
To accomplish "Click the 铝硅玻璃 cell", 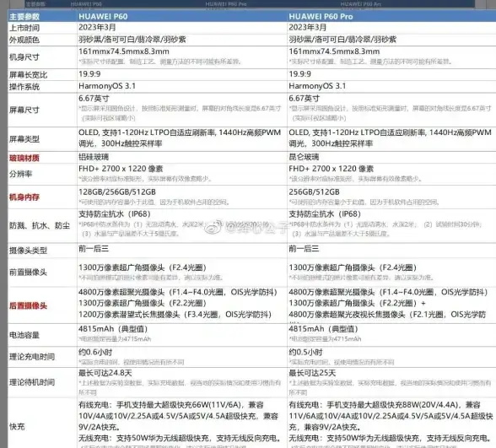I will point(94,157).
